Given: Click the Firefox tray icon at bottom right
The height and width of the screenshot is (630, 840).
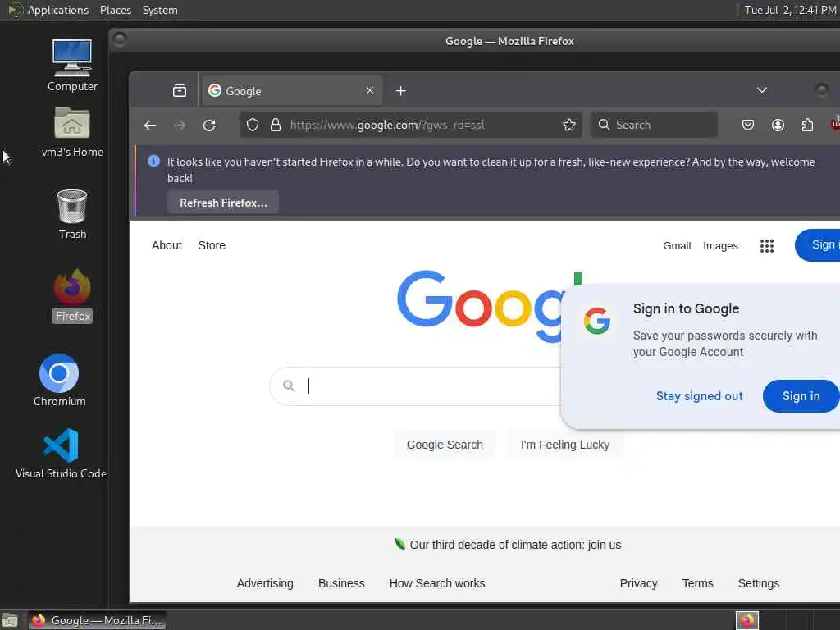Looking at the screenshot, I should (x=746, y=620).
